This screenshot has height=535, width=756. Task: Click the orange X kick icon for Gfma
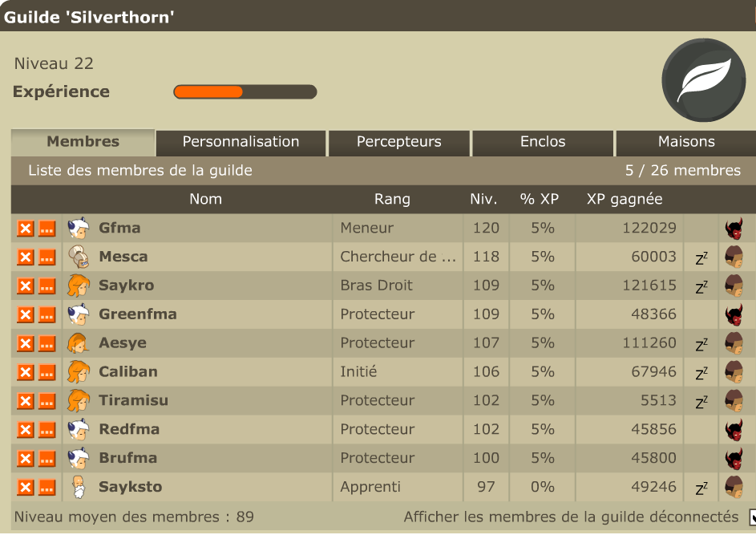(26, 228)
